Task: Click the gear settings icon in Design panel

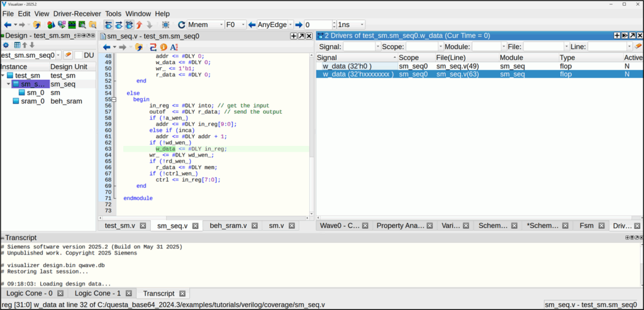Action: click(6, 45)
